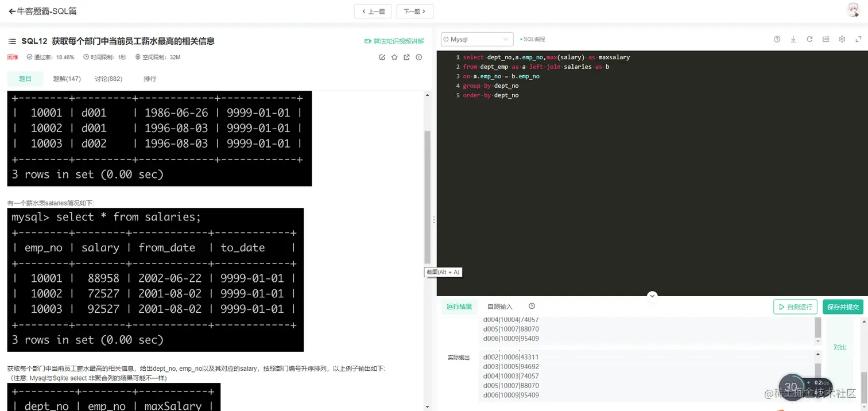Image resolution: width=868 pixels, height=411 pixels.
Task: Click the 时间限制 clock icon
Action: (86, 57)
